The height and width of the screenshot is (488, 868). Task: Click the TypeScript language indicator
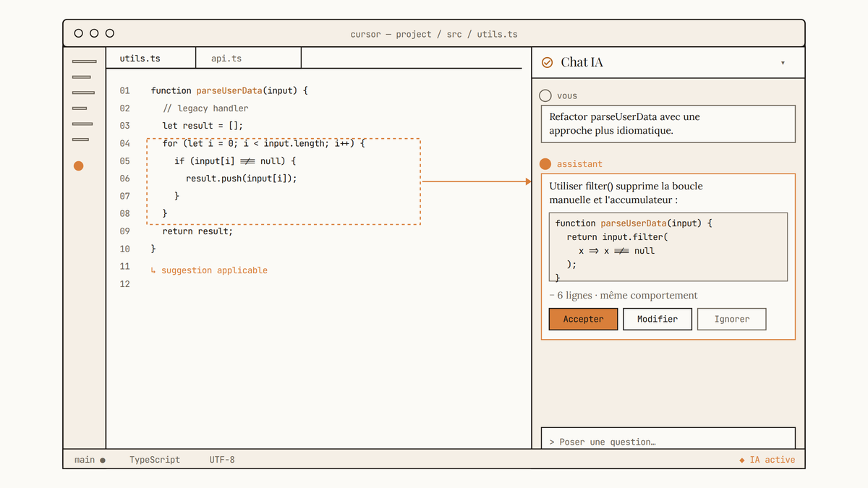pyautogui.click(x=155, y=460)
